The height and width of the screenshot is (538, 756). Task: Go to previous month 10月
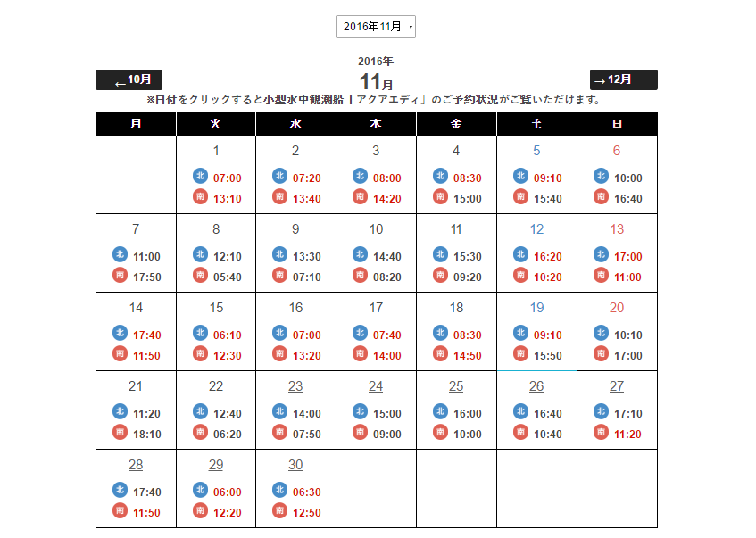(129, 79)
